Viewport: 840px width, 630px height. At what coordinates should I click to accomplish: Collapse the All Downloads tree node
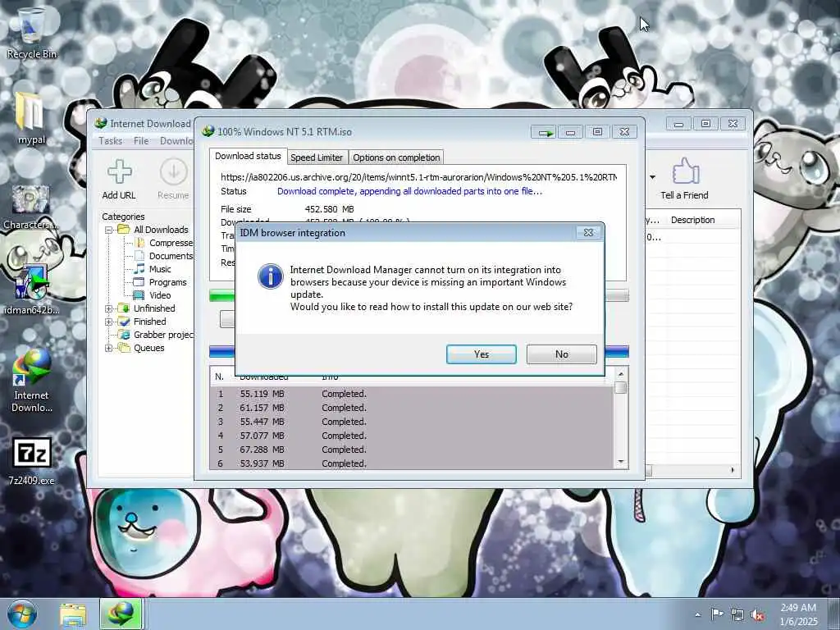[109, 230]
